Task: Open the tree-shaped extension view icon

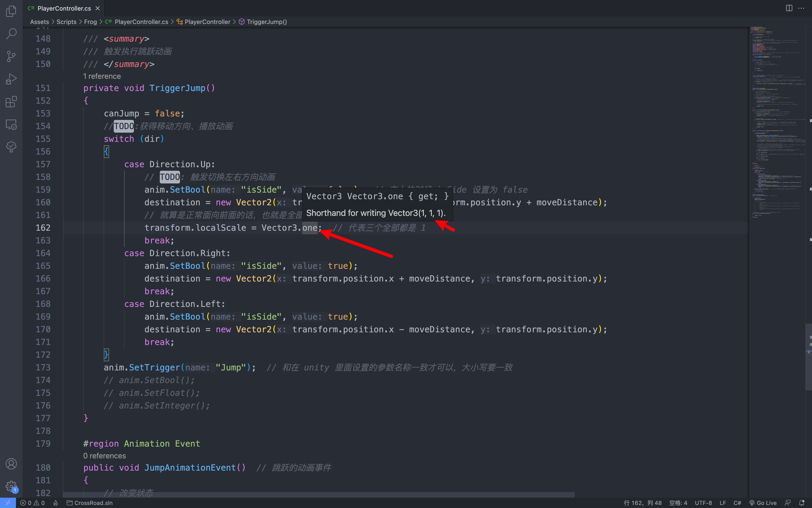Action: tap(11, 147)
